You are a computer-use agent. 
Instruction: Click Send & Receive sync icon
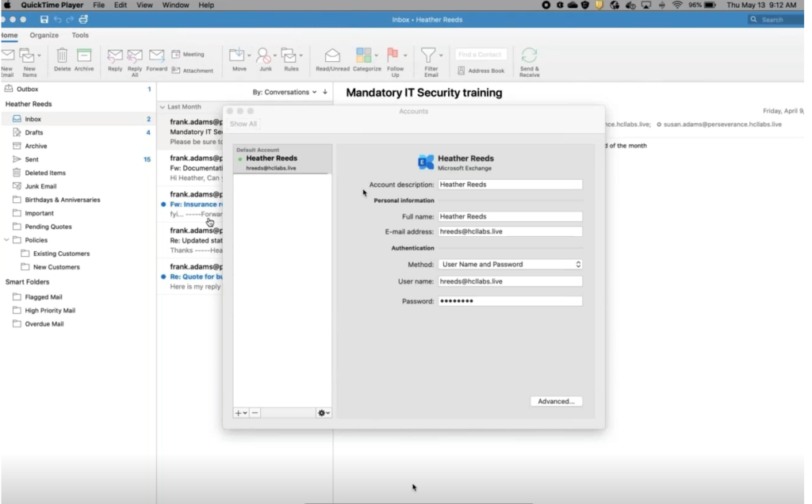coord(529,55)
